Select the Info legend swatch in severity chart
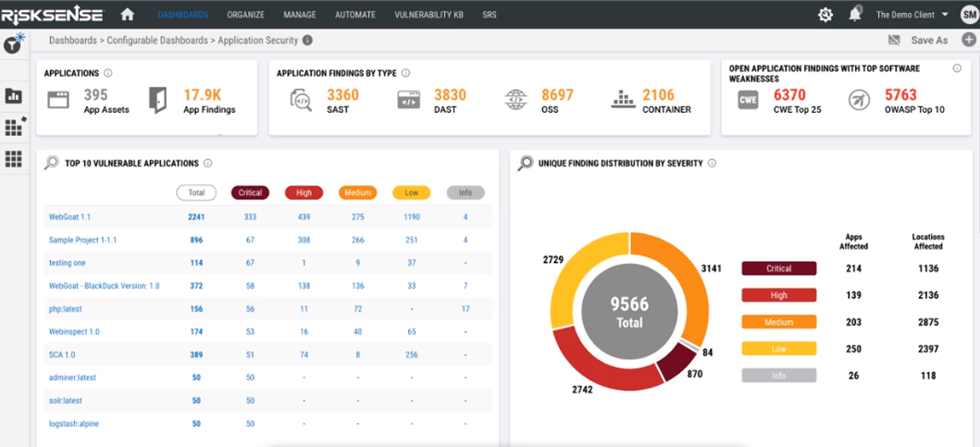The image size is (980, 447). (779, 376)
